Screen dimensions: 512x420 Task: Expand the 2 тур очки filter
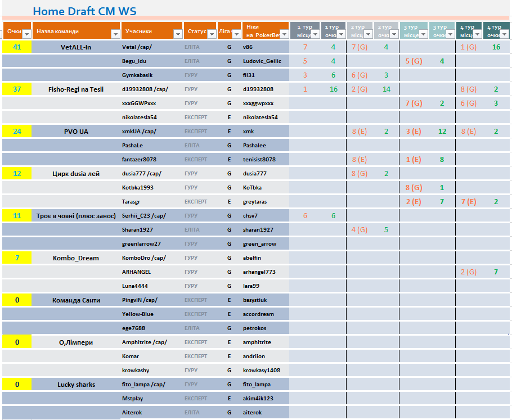(394, 34)
